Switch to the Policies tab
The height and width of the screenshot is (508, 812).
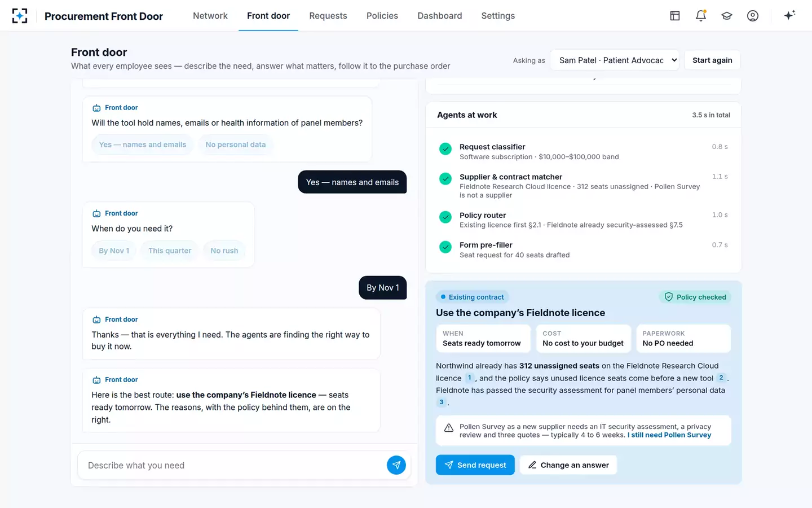[x=382, y=16]
